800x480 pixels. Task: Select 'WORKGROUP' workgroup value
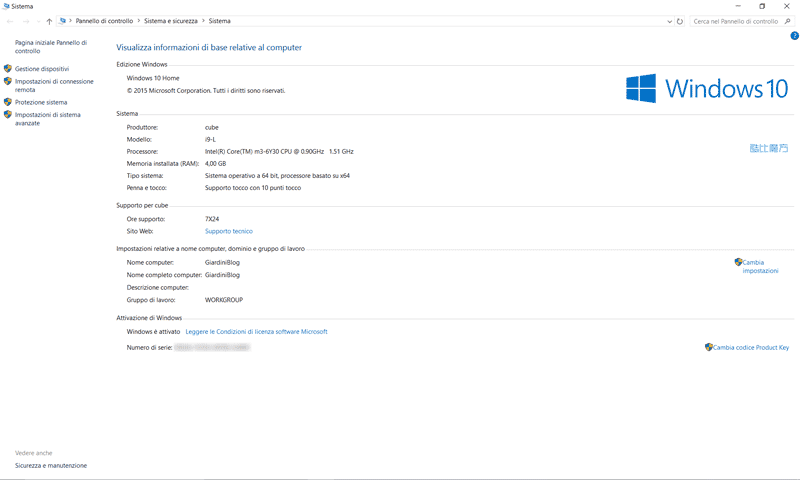pos(224,300)
